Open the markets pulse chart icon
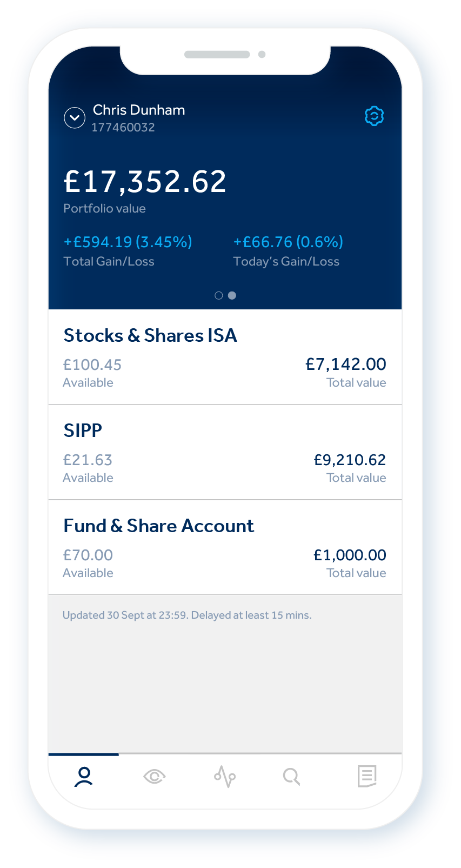Viewport: 461px width, 868px height. (225, 777)
